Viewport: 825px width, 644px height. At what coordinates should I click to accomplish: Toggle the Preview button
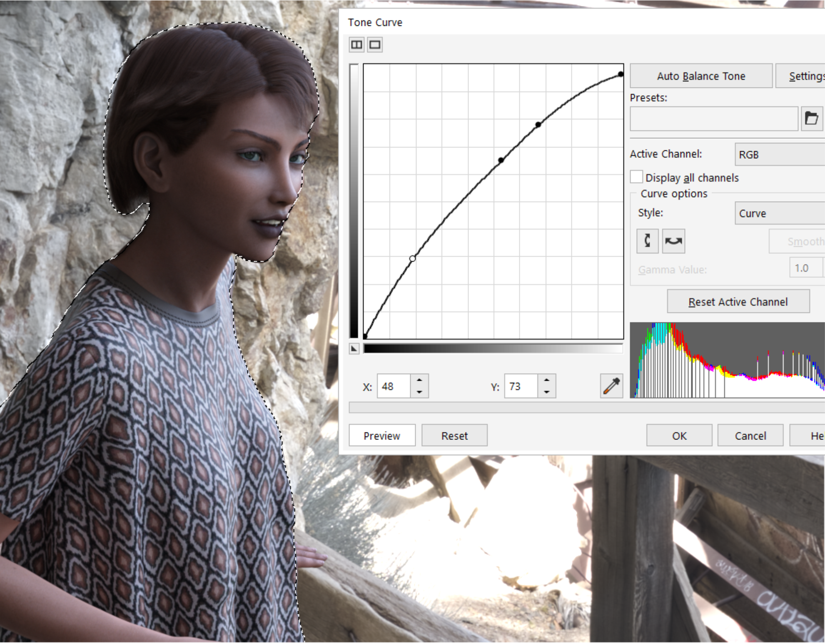[381, 436]
